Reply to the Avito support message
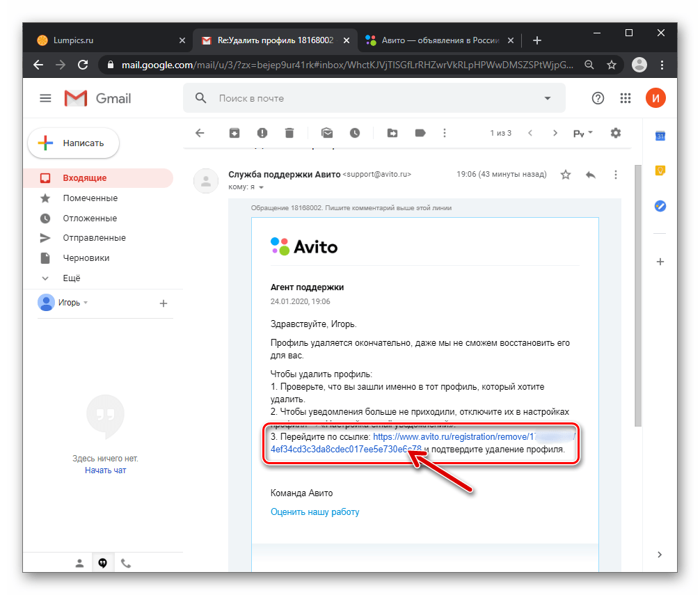The height and width of the screenshot is (595, 700). 591,175
